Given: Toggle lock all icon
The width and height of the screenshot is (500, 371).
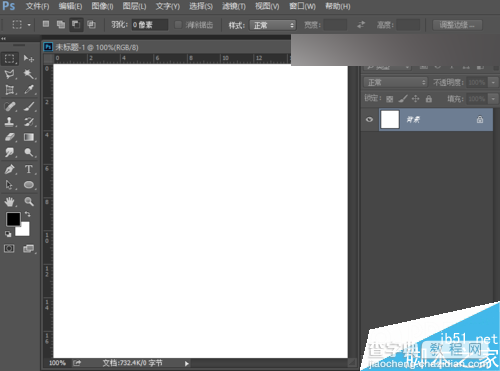Looking at the screenshot, I should [429, 99].
